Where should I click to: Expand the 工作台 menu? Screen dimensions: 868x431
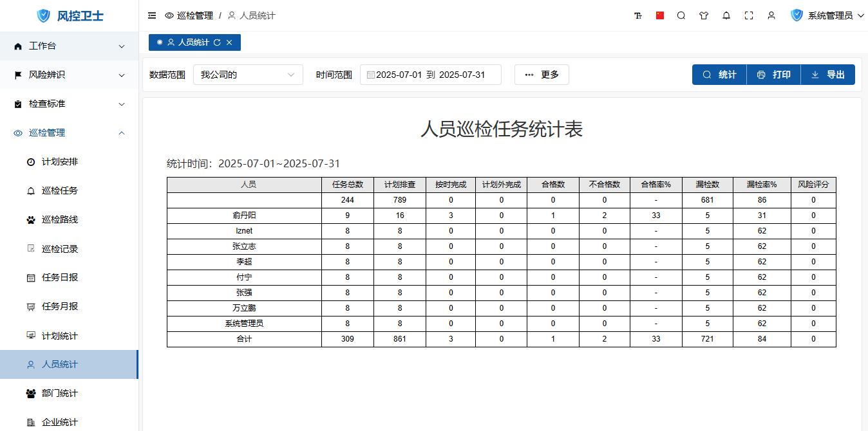[69, 46]
